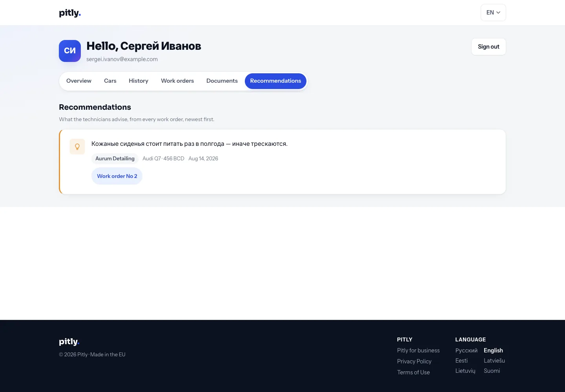
Task: Select English in the footer languages
Action: tap(493, 350)
